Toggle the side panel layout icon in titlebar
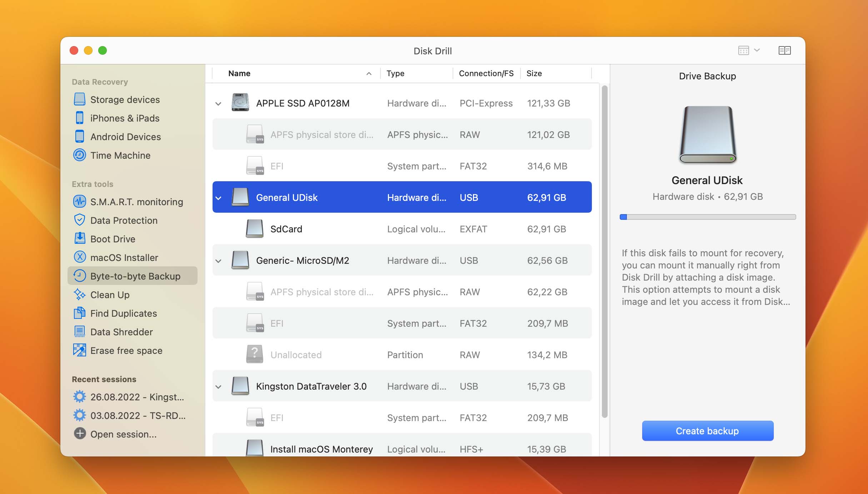The image size is (868, 494). tap(784, 50)
